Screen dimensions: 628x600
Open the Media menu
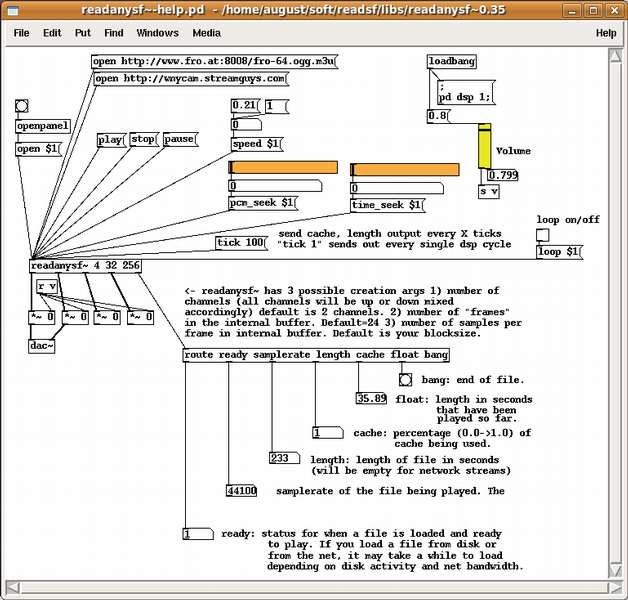click(x=206, y=33)
